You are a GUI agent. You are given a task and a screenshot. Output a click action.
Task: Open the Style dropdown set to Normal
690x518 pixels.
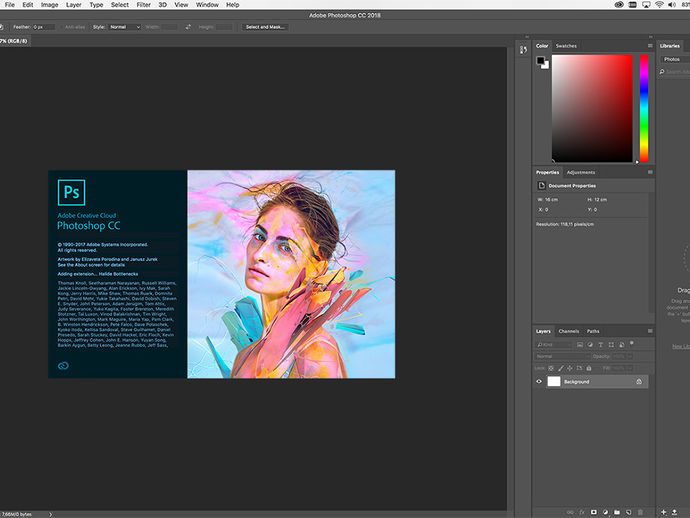(x=125, y=27)
